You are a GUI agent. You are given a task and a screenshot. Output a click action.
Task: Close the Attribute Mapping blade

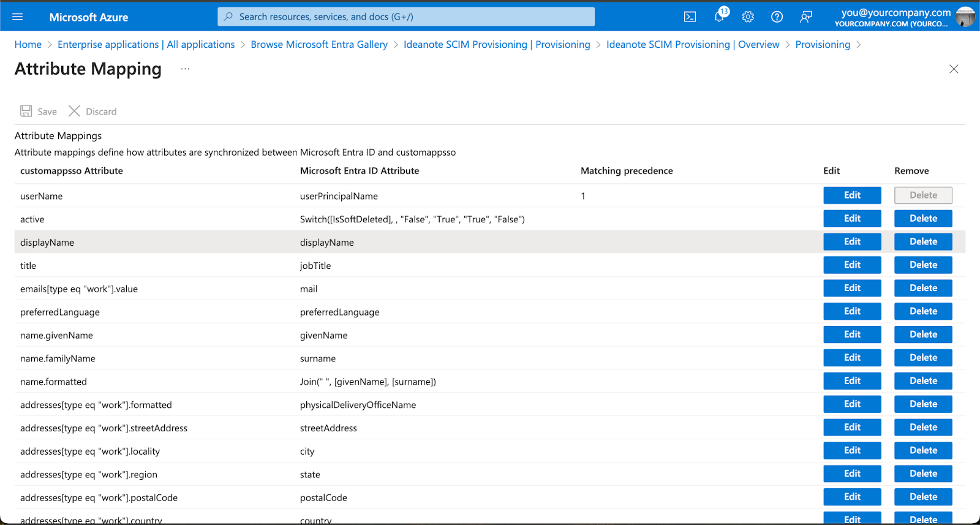click(x=954, y=69)
